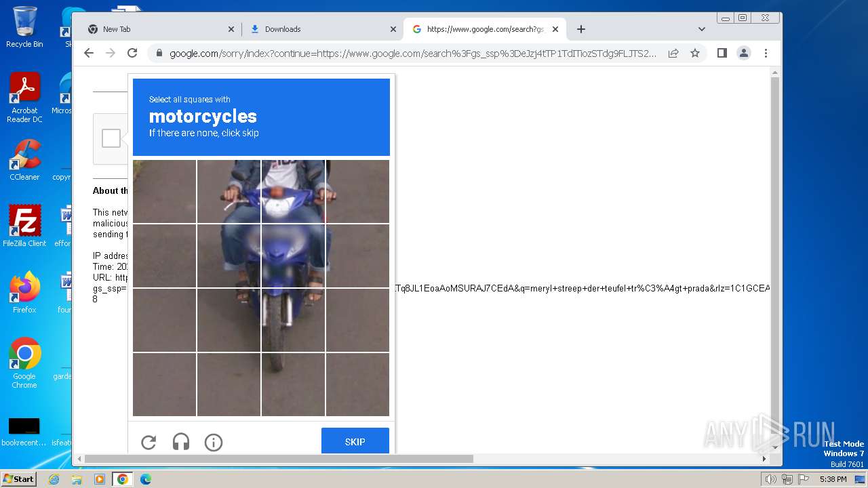Open Windows Media Player from taskbar
This screenshot has width=868, height=488.
[x=100, y=479]
